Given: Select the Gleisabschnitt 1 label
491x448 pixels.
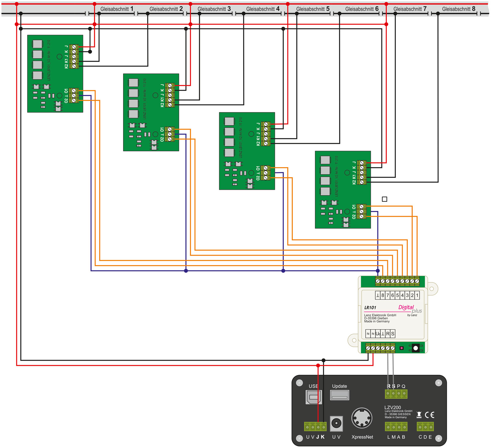Looking at the screenshot, I should tap(117, 9).
